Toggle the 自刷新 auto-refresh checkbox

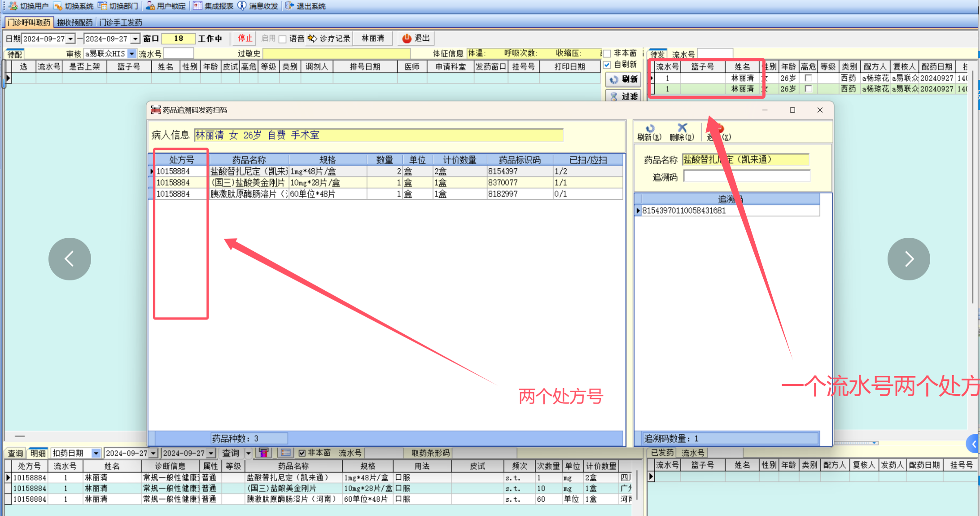607,65
